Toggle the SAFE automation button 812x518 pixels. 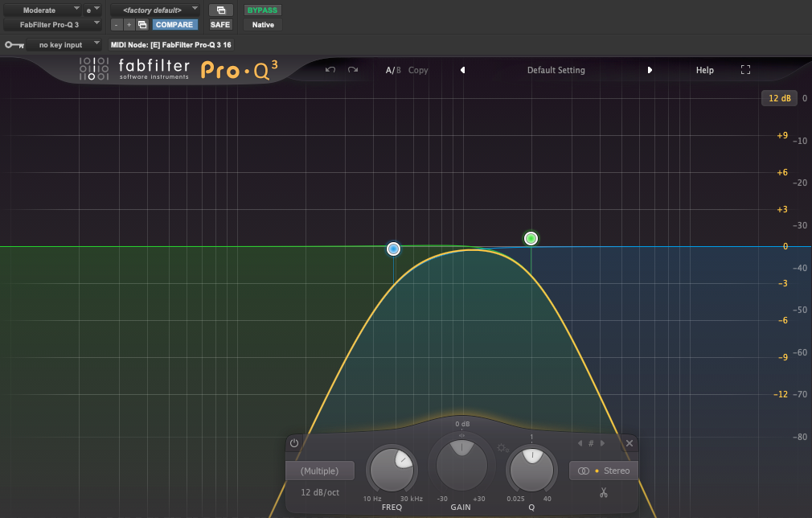(220, 25)
